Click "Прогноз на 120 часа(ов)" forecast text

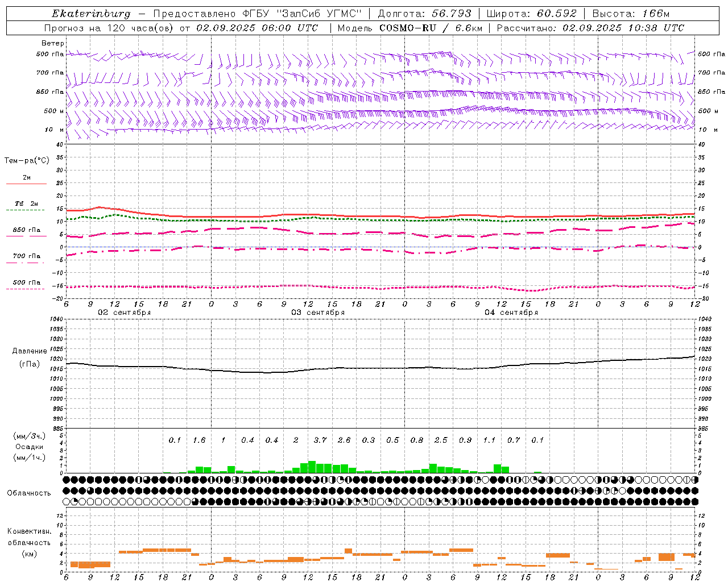(x=109, y=28)
